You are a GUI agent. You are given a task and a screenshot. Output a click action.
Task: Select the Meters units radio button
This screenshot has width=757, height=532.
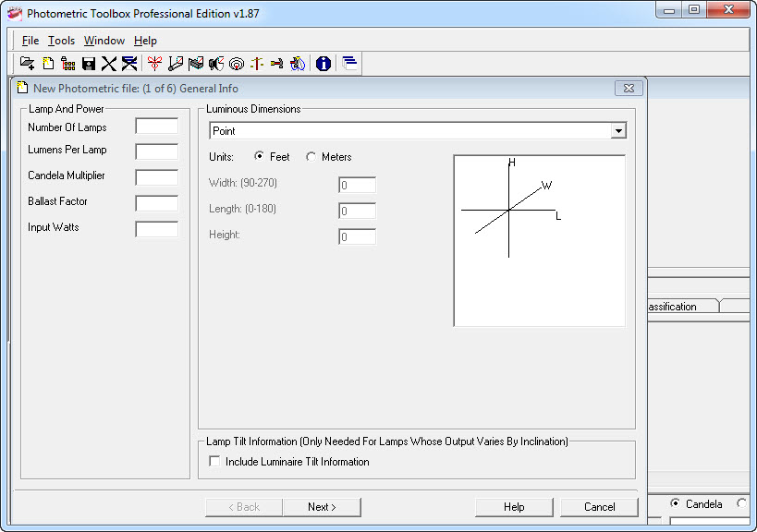(311, 156)
